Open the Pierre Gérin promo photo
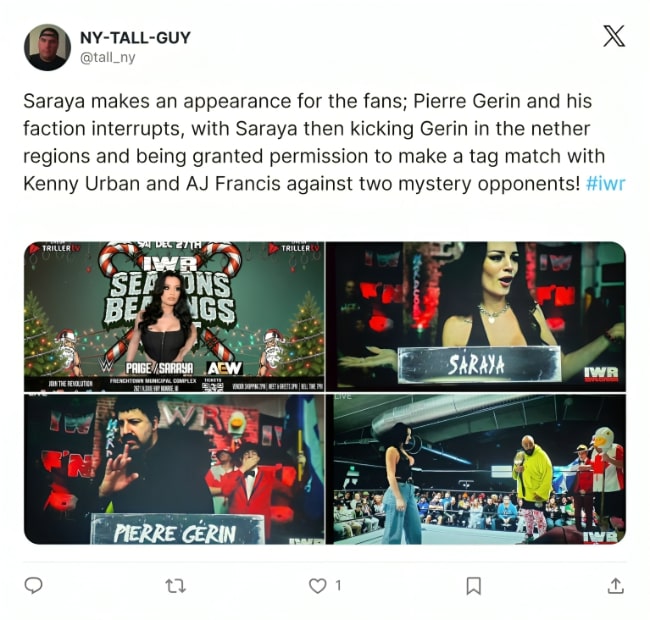This screenshot has width=650, height=620. [174, 469]
